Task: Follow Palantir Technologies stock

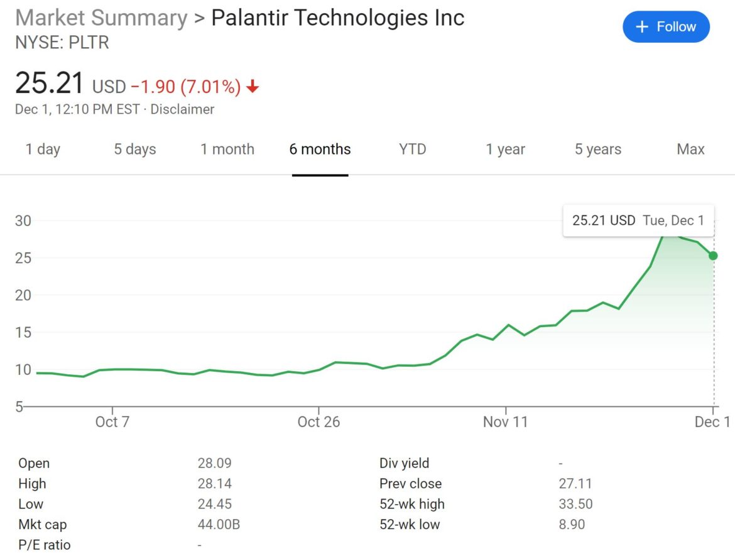Action: coord(666,26)
